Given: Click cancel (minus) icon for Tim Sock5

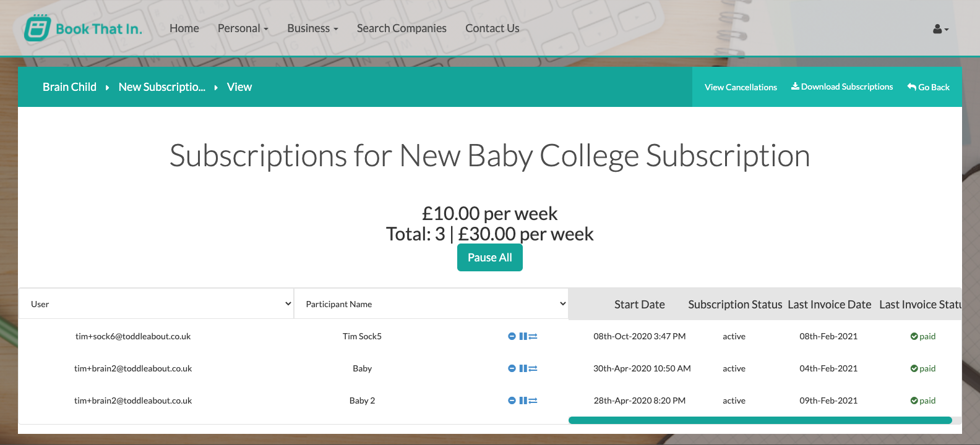Looking at the screenshot, I should click(x=512, y=336).
